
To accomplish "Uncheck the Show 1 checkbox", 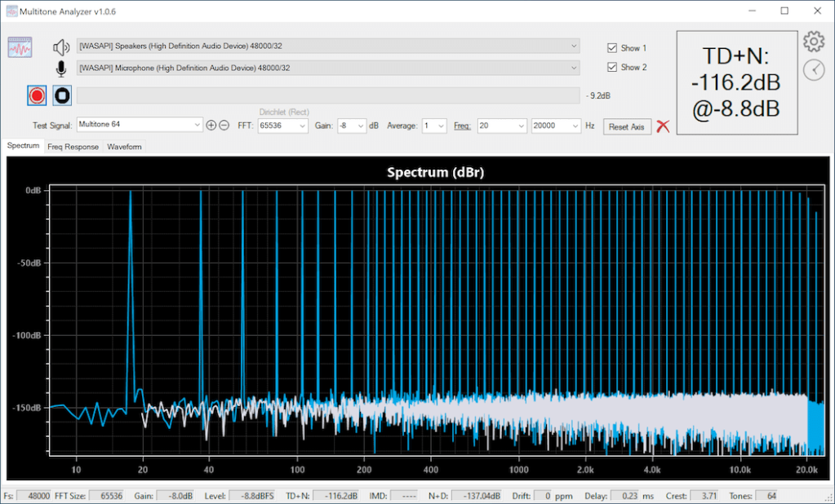I will click(x=612, y=48).
